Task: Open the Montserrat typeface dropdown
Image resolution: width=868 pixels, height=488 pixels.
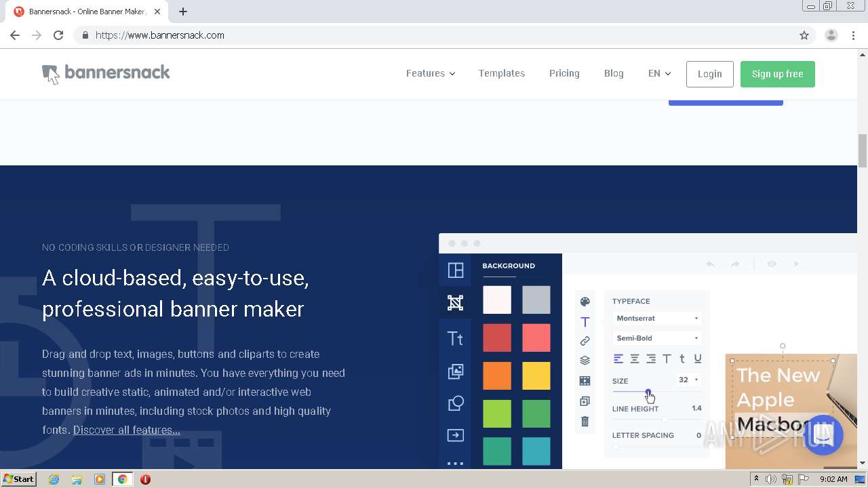Action: click(657, 318)
